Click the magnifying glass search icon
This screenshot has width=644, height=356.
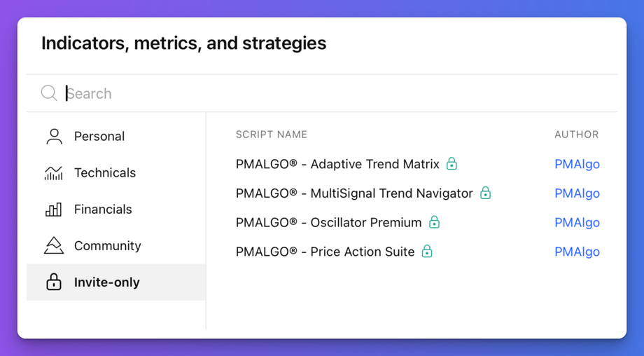tap(48, 93)
